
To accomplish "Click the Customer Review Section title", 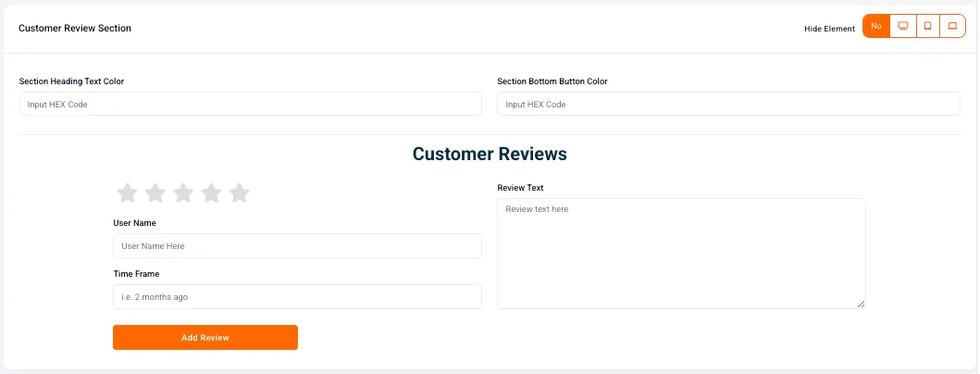I will (75, 28).
